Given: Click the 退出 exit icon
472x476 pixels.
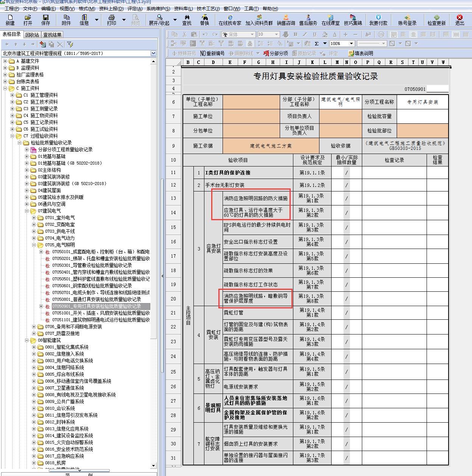Looking at the screenshot, I should coord(460,20).
